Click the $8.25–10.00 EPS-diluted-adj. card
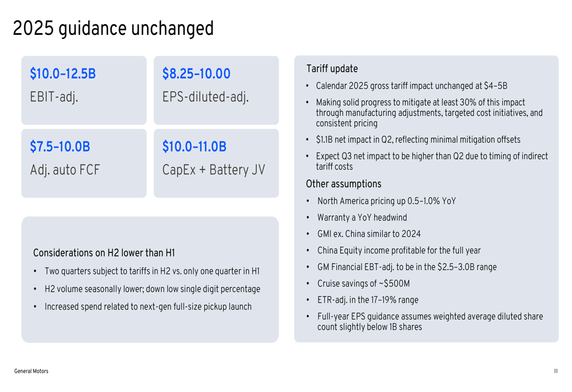The width and height of the screenshot is (572, 392). pos(216,90)
